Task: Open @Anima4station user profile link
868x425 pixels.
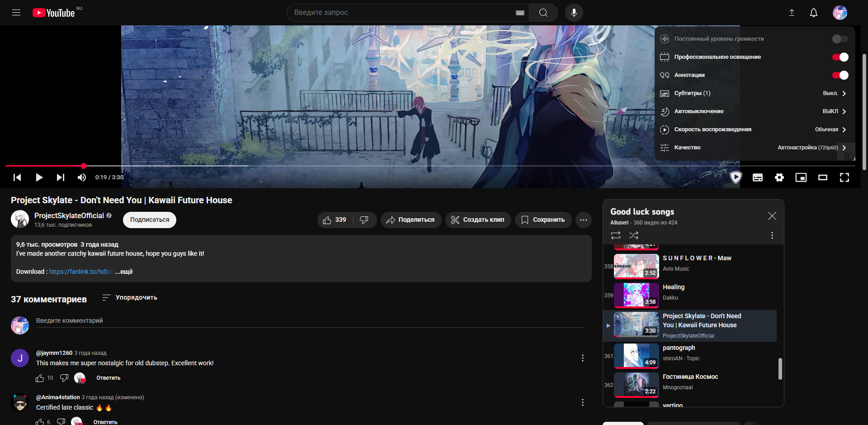Action: [x=58, y=397]
